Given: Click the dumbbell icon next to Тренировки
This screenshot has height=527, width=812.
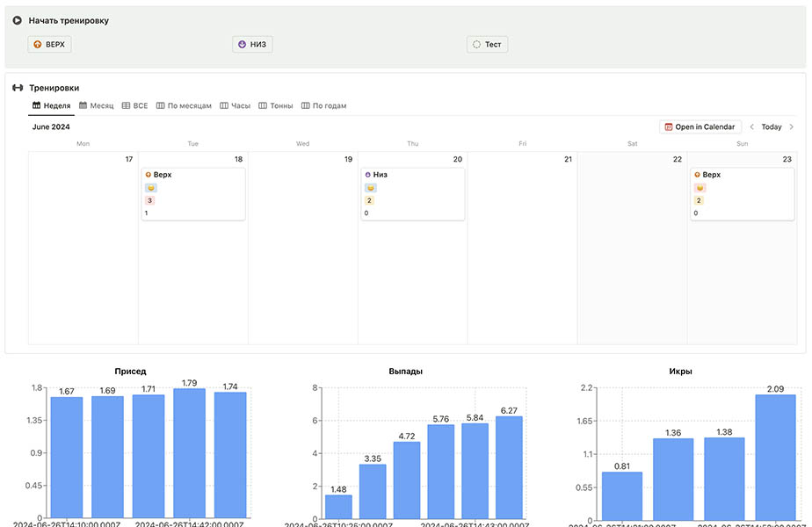Looking at the screenshot, I should click(x=17, y=88).
